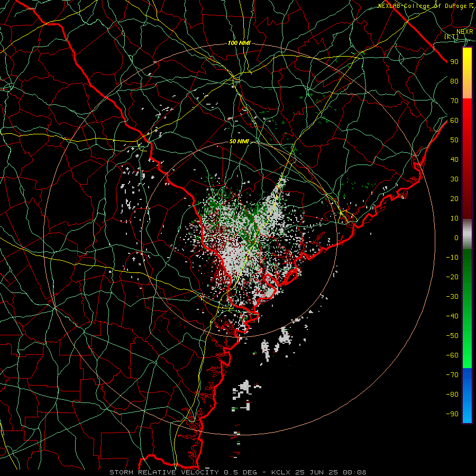Image resolution: width=476 pixels, height=476 pixels.
Task: Click the blue bottom segment of color bar
Action: 467,396
